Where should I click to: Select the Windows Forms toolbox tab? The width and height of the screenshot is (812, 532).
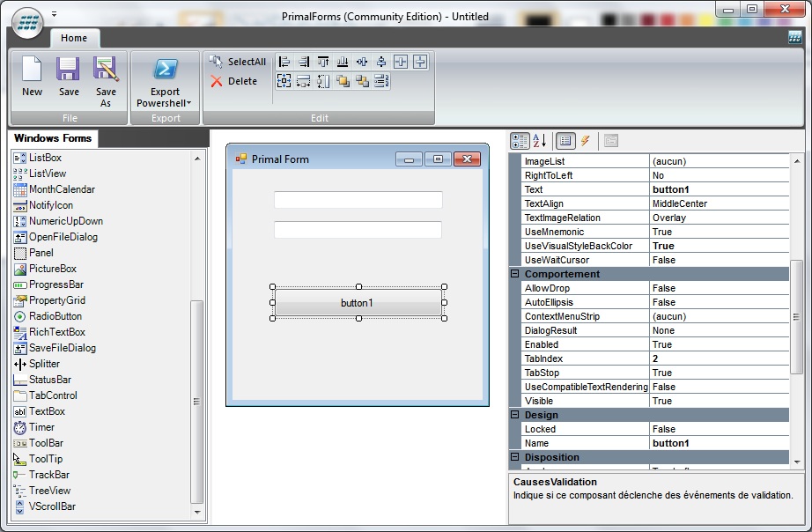53,138
